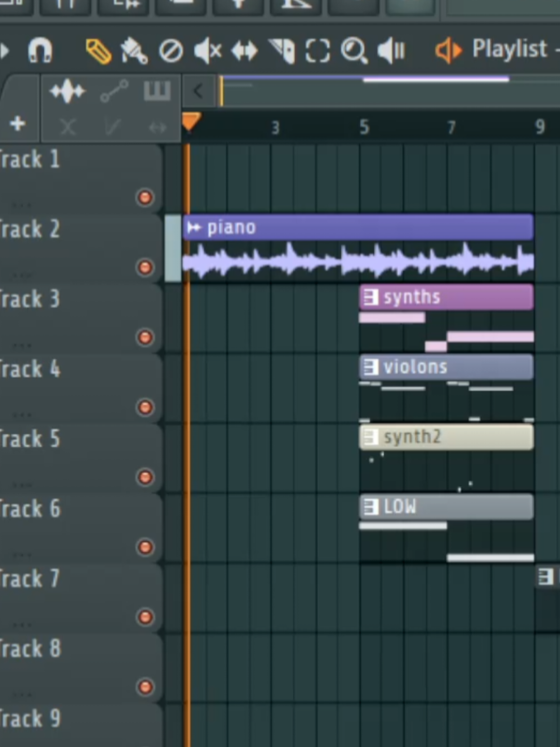The height and width of the screenshot is (747, 560).
Task: Select the Mute tool
Action: click(208, 50)
